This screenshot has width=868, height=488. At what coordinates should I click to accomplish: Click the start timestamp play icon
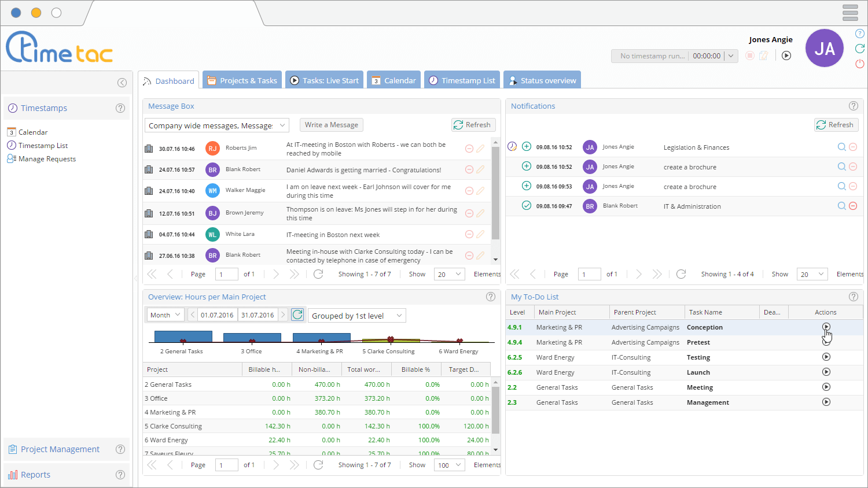[x=786, y=56]
